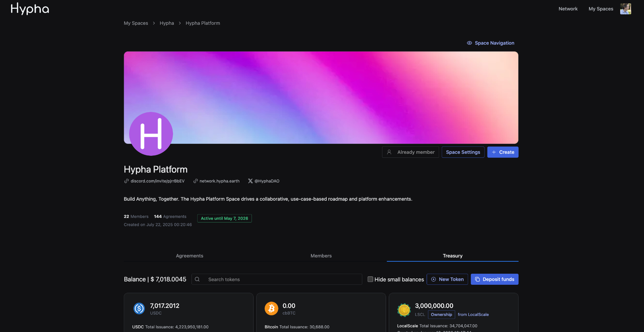Viewport: 644px width, 332px height.
Task: Go to My Spaces breadcrumb
Action: [x=136, y=23]
